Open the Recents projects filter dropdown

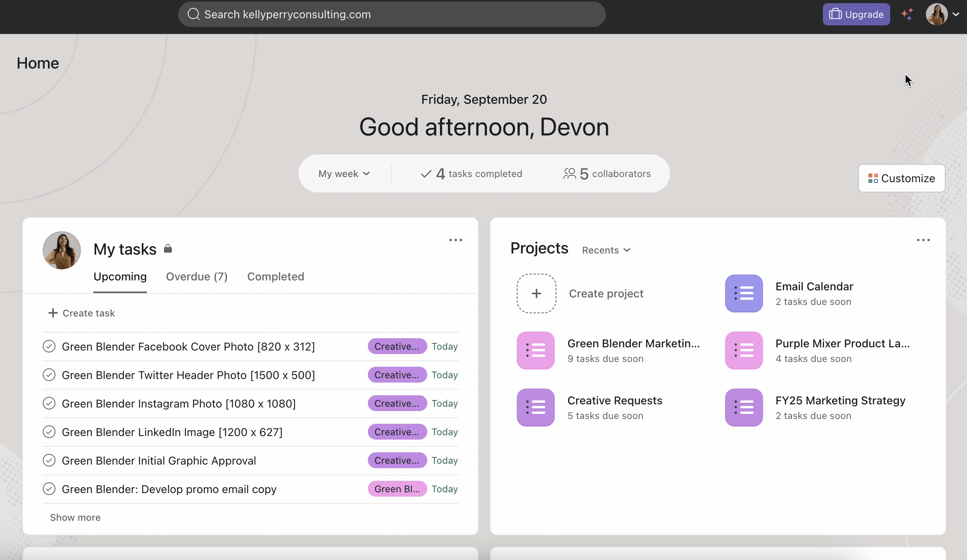pyautogui.click(x=606, y=250)
